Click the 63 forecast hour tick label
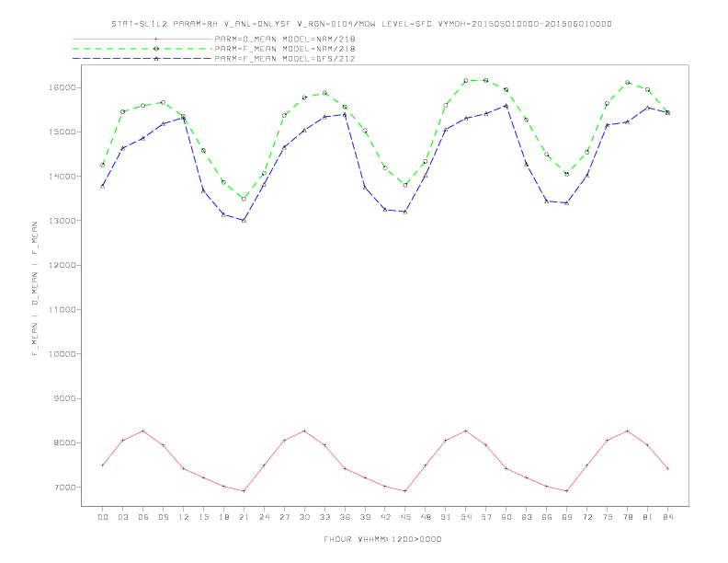Screen dimensions: 728x563 [527, 517]
